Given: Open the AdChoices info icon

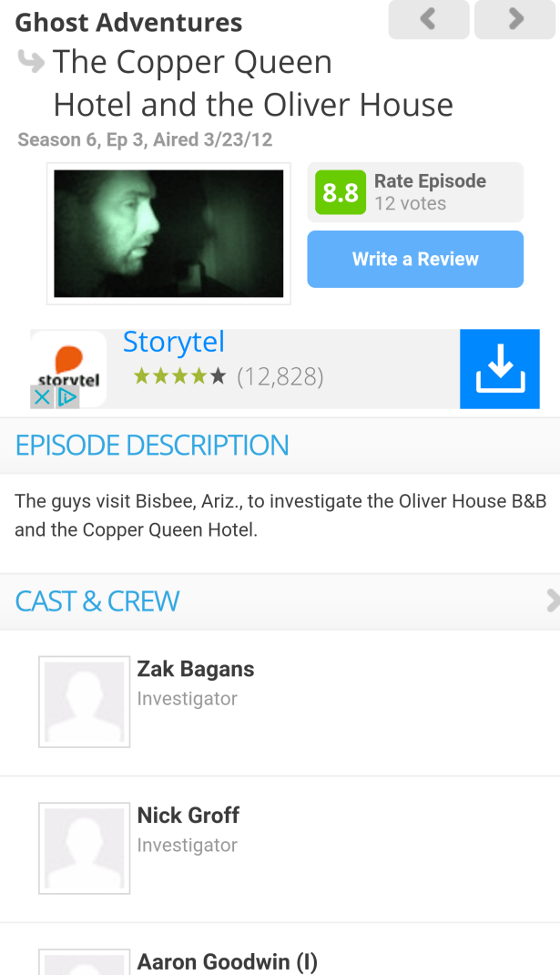Looking at the screenshot, I should pos(67,396).
